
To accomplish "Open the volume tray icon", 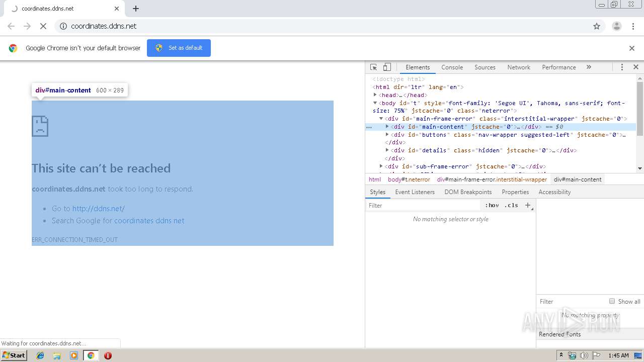I will point(584,355).
